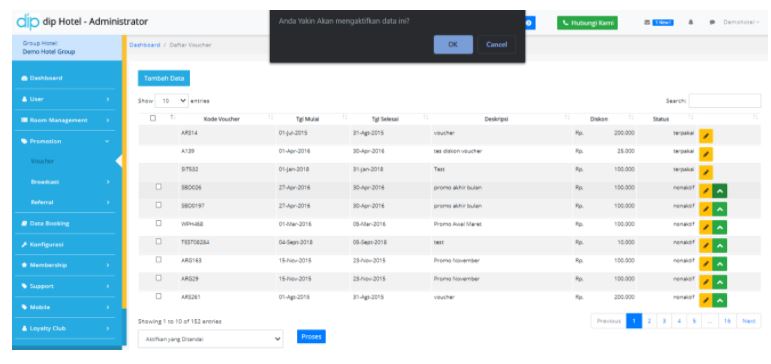The image size is (771, 364).
Task: Tick the checkbox for voucher ARS29
Action: coord(158,278)
